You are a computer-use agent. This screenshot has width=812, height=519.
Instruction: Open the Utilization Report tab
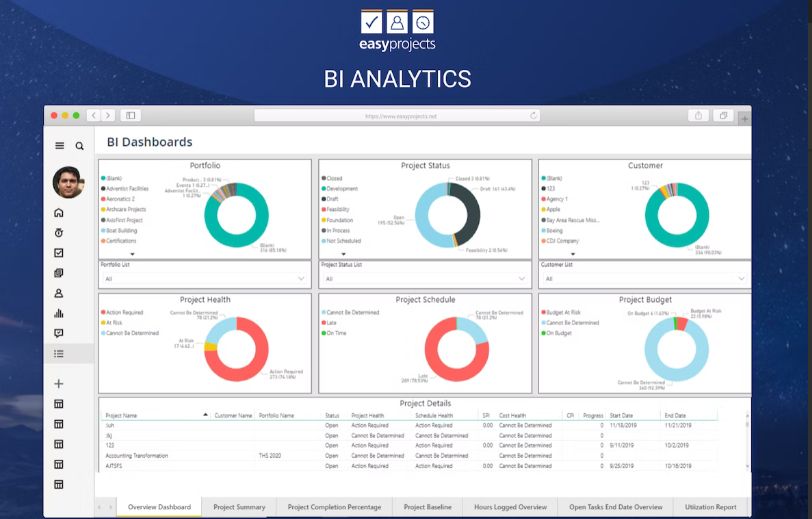click(x=710, y=507)
